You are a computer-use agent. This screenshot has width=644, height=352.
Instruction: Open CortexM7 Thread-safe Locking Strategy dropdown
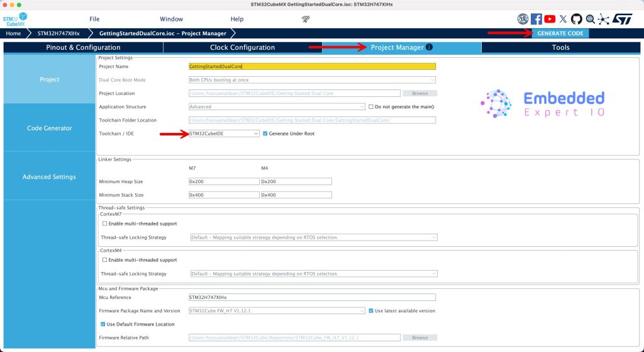313,237
